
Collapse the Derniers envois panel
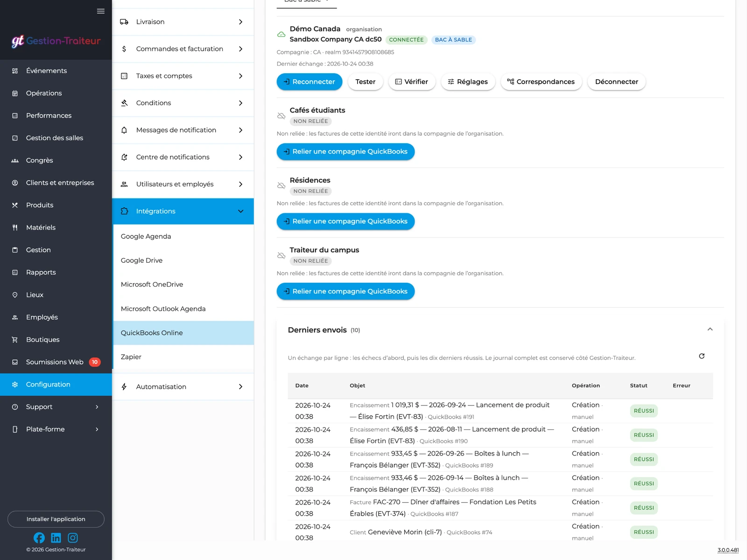coord(710,329)
